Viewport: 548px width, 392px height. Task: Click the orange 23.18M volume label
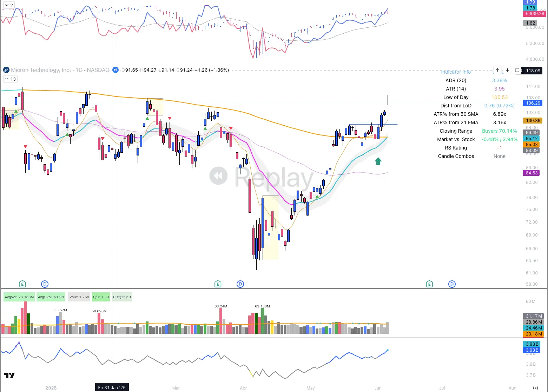534,334
